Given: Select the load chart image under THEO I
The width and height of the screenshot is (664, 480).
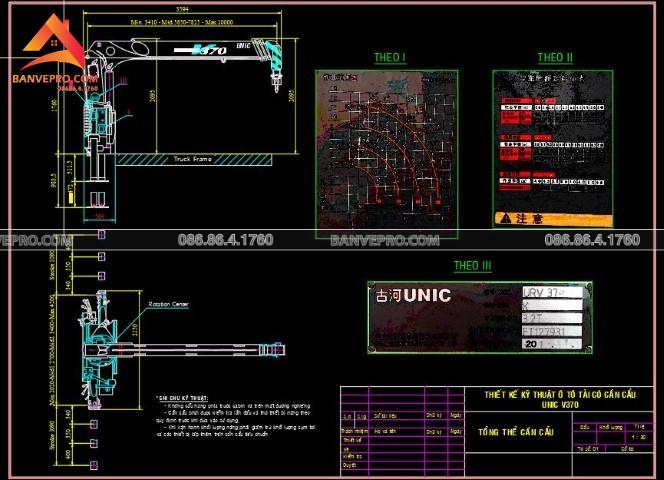Looking at the screenshot, I should [x=387, y=154].
